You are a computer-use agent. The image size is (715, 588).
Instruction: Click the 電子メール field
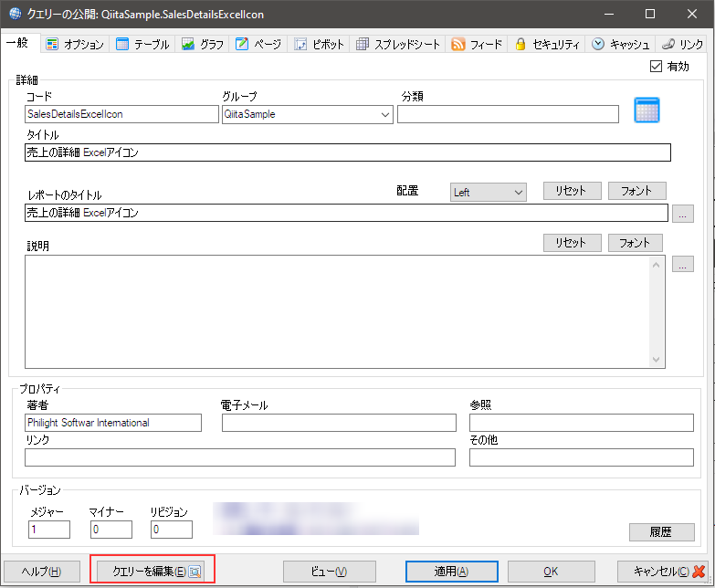[x=339, y=423]
